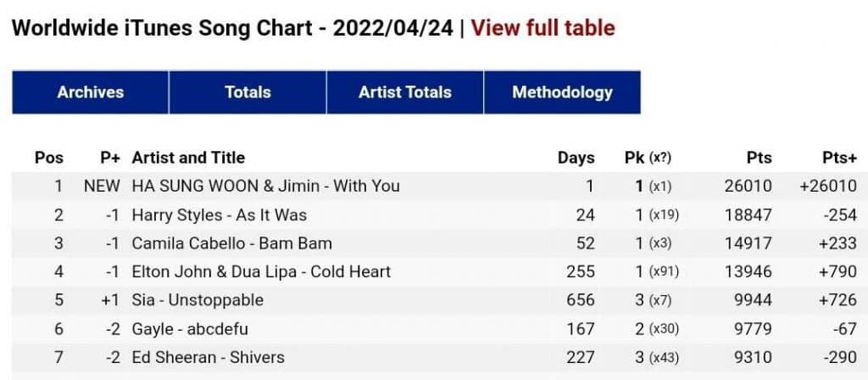Open the View full table link

click(542, 28)
